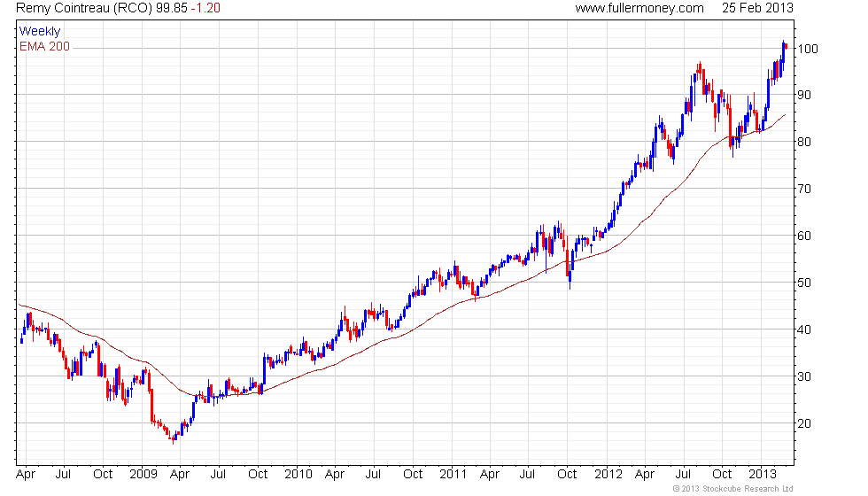This screenshot has height=496, width=868.
Task: Click the date 25 Feb 2013
Action: point(757,8)
